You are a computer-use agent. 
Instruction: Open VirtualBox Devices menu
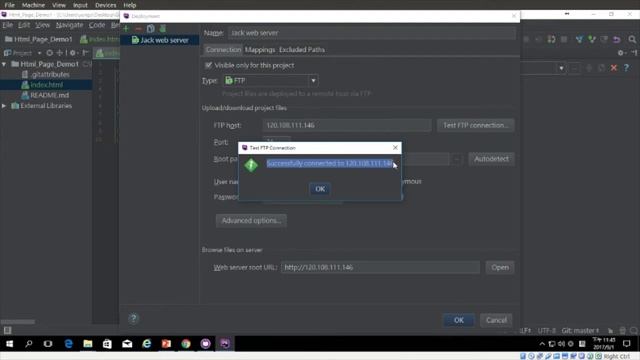pos(105,5)
